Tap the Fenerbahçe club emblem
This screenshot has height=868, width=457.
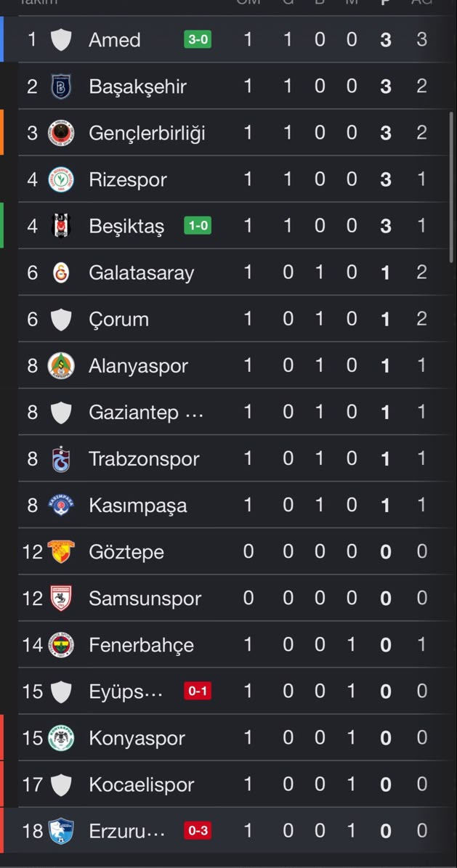61,645
